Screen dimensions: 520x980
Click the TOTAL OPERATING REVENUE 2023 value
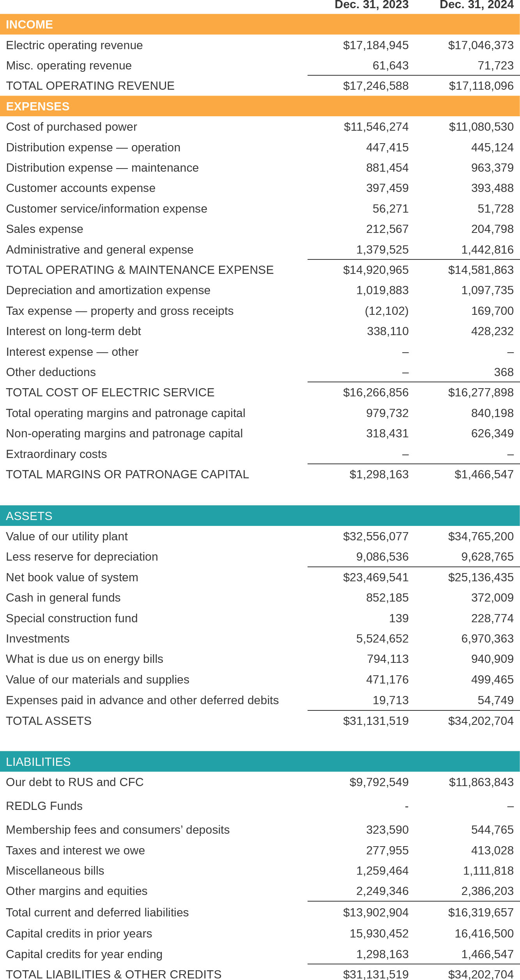pyautogui.click(x=376, y=86)
